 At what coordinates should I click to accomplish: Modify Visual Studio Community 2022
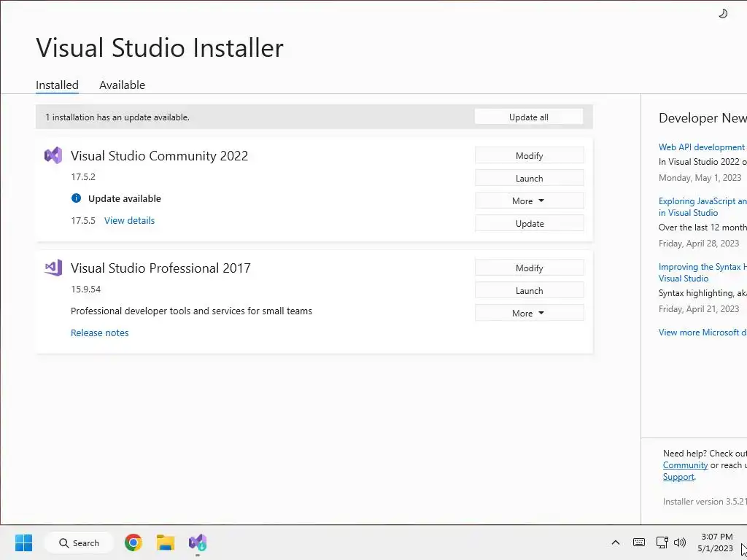click(x=530, y=156)
